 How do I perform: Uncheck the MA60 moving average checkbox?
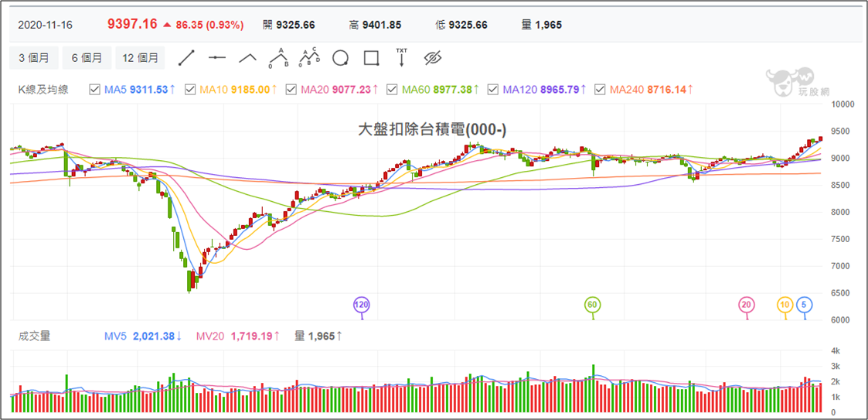(392, 89)
